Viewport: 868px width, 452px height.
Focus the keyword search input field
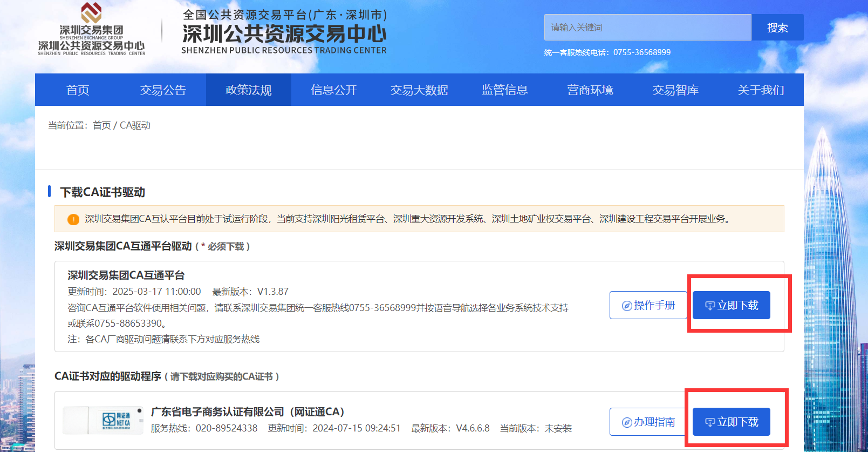click(647, 28)
